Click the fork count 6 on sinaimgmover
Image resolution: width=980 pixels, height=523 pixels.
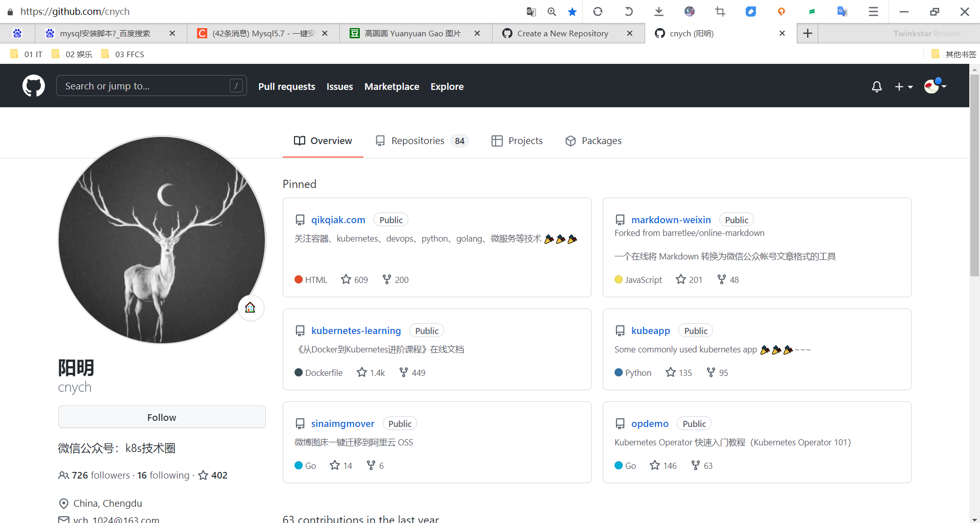(375, 465)
